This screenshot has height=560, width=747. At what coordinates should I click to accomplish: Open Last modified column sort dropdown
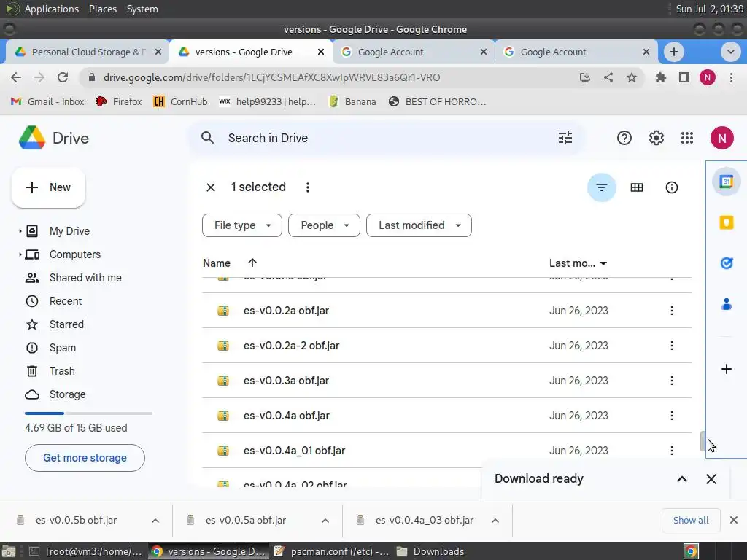coord(603,263)
